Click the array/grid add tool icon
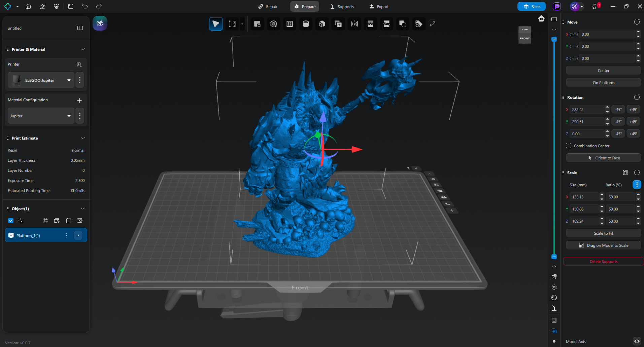644x347 pixels. [x=257, y=24]
